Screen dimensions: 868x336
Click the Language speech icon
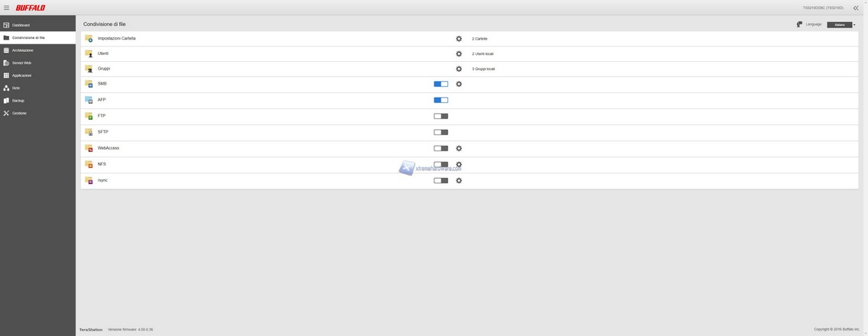[799, 24]
